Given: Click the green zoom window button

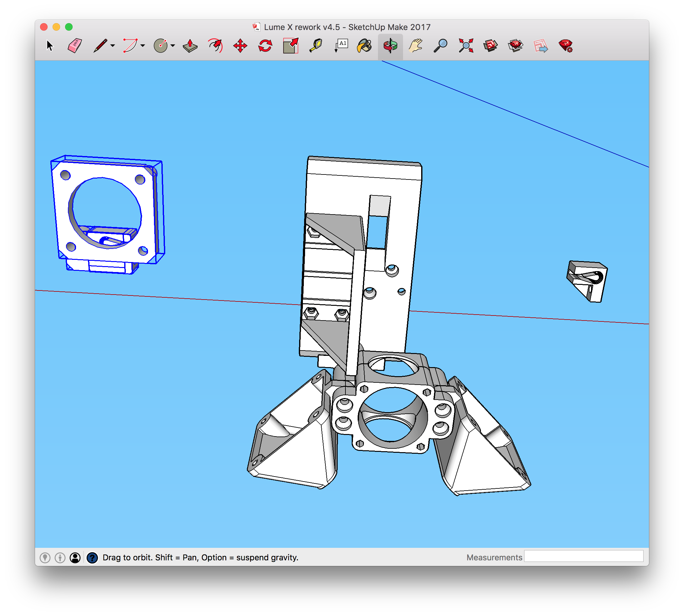Looking at the screenshot, I should coord(69,27).
